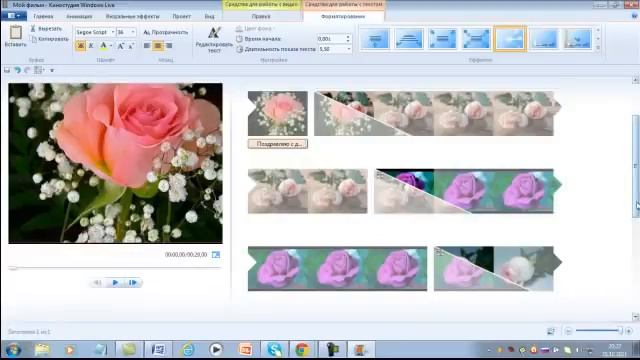The height and width of the screenshot is (360, 640).
Task: Select the third text effect thumbnail
Action: pyautogui.click(x=442, y=39)
